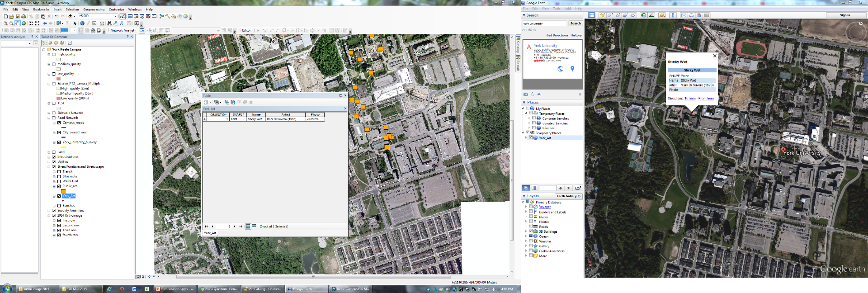This screenshot has width=868, height=293.
Task: Open the Bookmarks menu in ArcMap
Action: click(x=41, y=9)
